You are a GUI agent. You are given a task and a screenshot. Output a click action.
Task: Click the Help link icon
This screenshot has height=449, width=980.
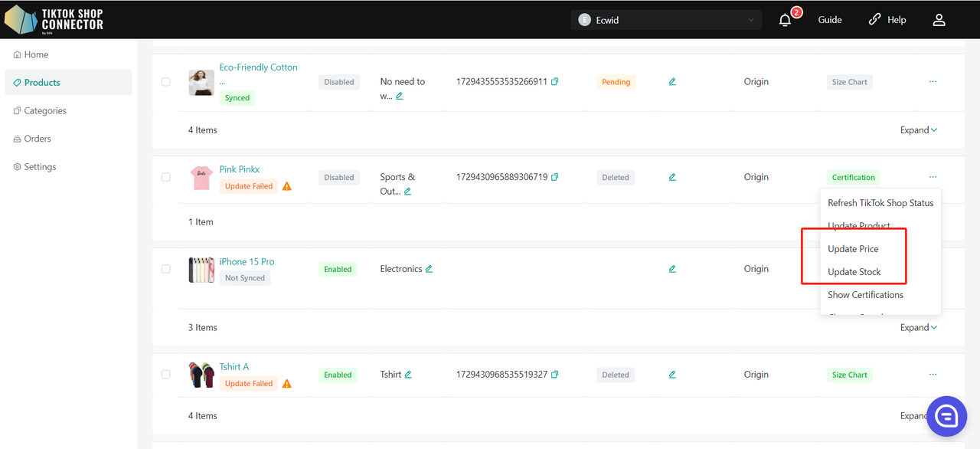tap(874, 20)
